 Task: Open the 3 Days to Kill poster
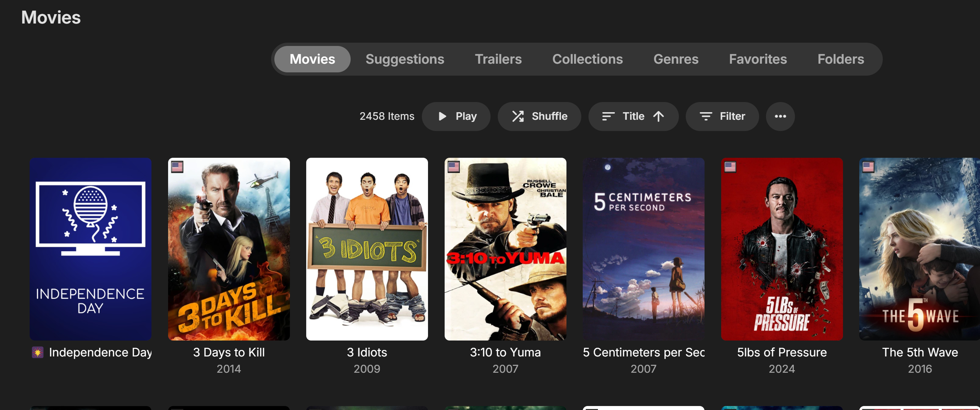pos(229,249)
